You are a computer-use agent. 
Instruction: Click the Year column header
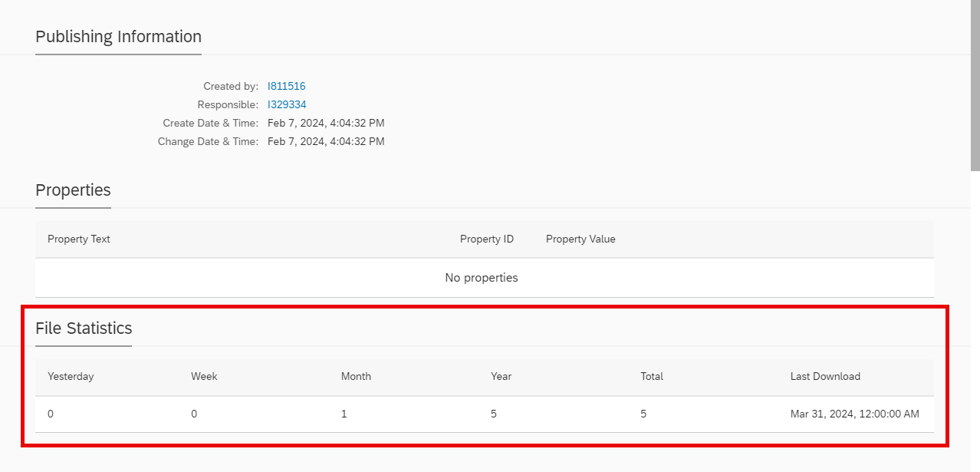click(501, 376)
